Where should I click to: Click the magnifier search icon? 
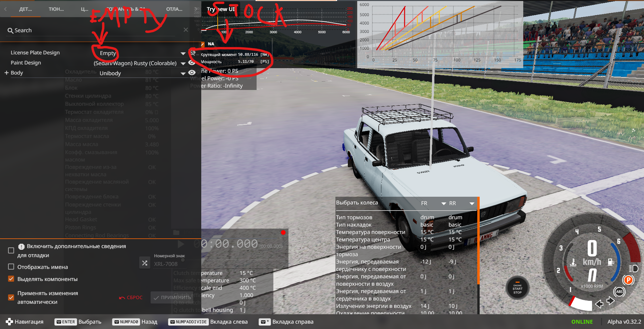tap(10, 31)
